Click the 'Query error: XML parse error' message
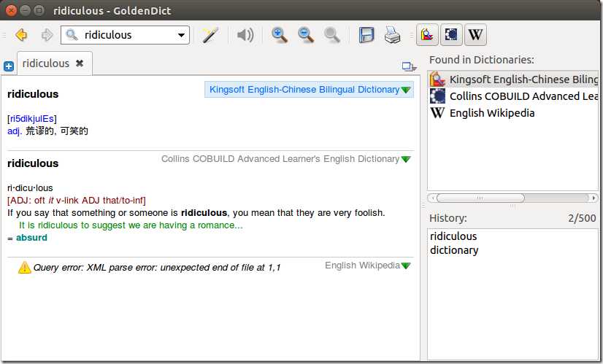Viewport: 603px width, 364px height. pos(157,268)
